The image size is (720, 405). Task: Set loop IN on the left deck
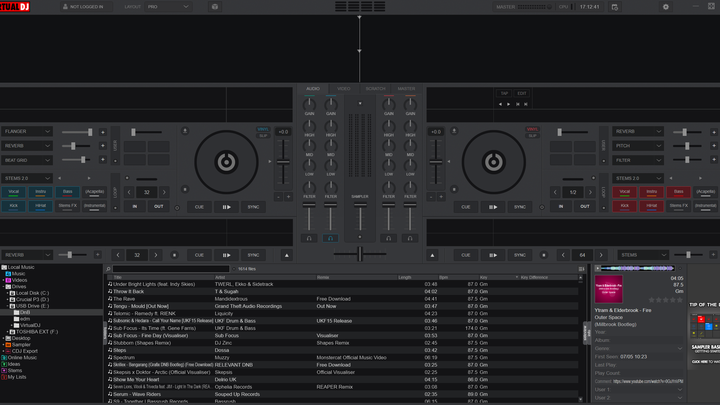[135, 207]
